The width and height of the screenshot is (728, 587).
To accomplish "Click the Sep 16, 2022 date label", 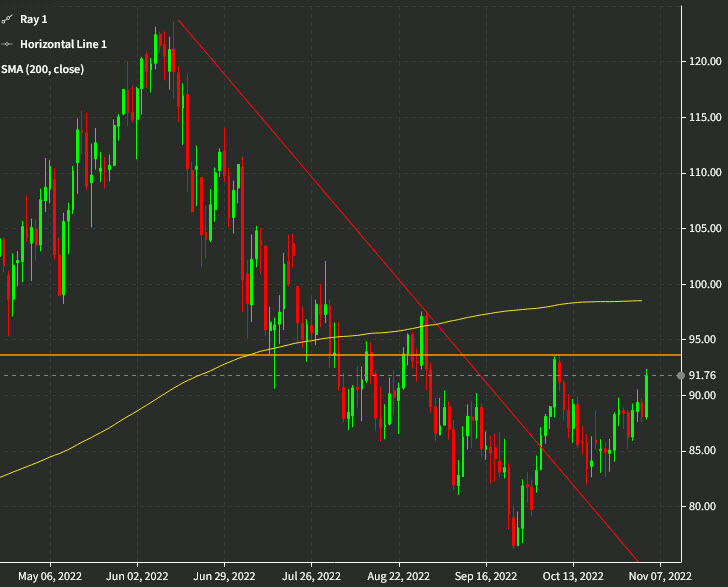I will [x=486, y=576].
